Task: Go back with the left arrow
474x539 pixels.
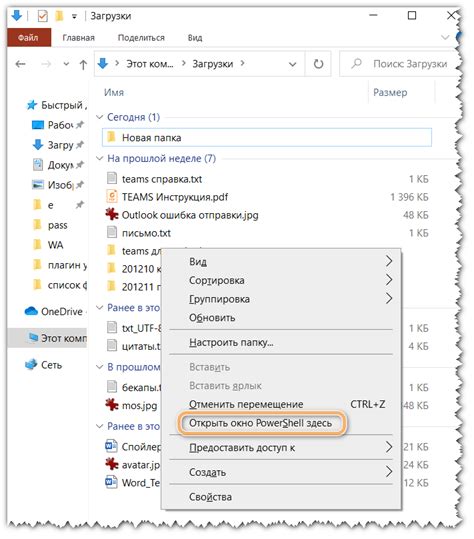Action: click(x=21, y=64)
